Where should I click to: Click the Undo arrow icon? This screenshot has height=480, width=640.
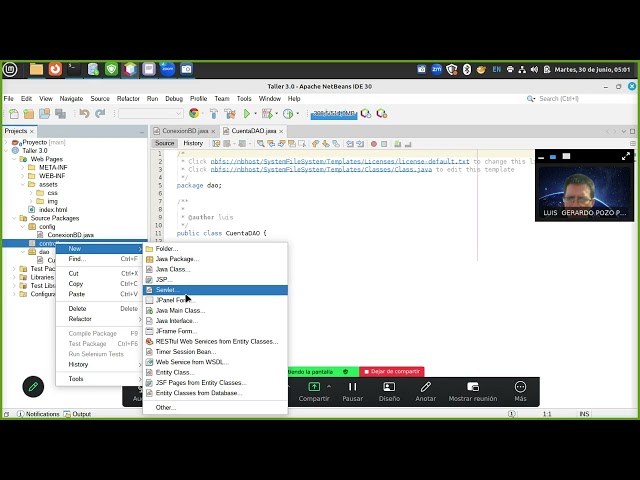tap(84, 113)
